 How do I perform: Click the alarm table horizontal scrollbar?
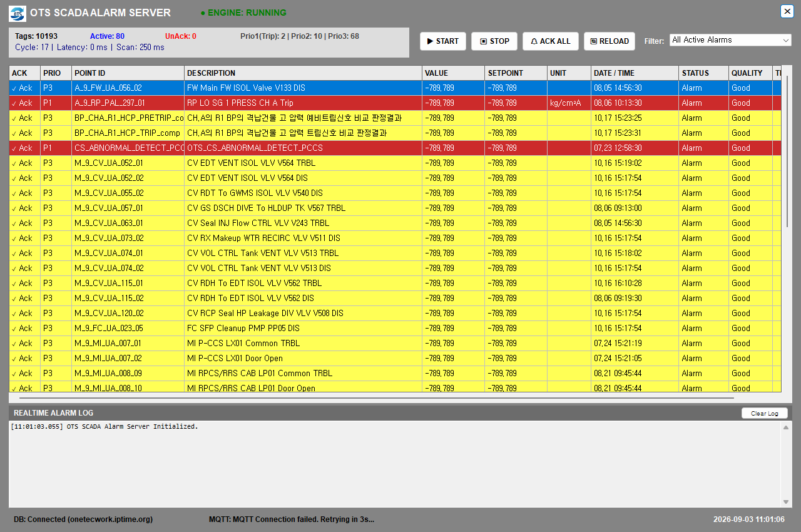pos(377,397)
